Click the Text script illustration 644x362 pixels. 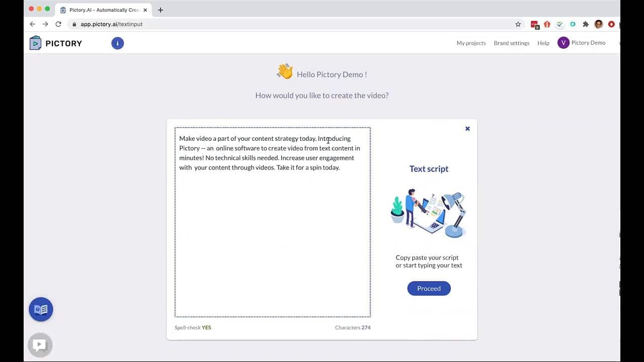[429, 213]
